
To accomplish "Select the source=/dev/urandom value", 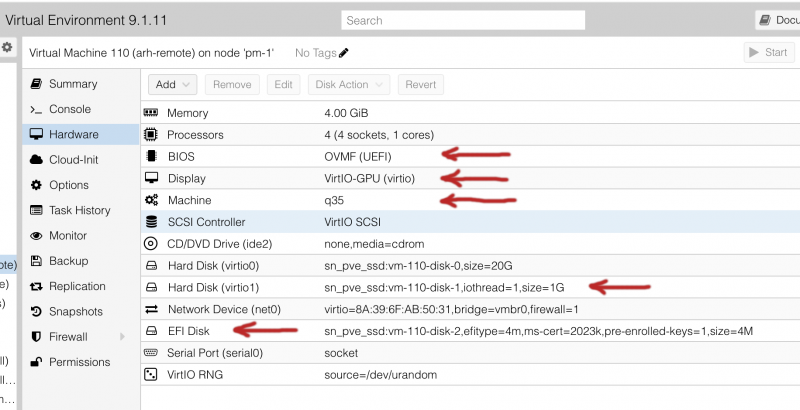I will pyautogui.click(x=381, y=375).
